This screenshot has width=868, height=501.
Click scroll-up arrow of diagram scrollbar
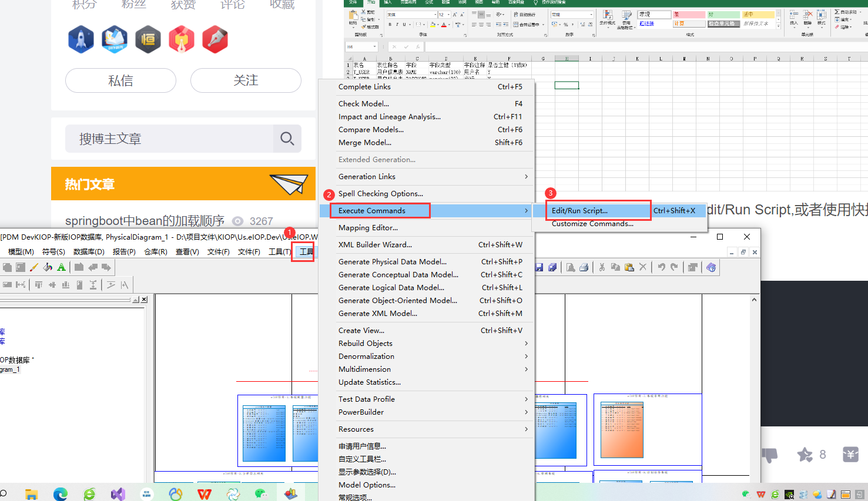(x=754, y=300)
